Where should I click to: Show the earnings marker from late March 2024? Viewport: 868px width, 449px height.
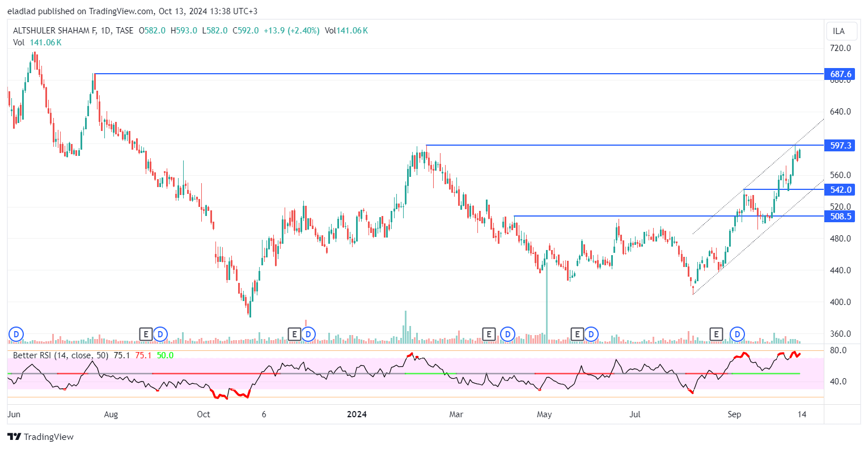488,334
